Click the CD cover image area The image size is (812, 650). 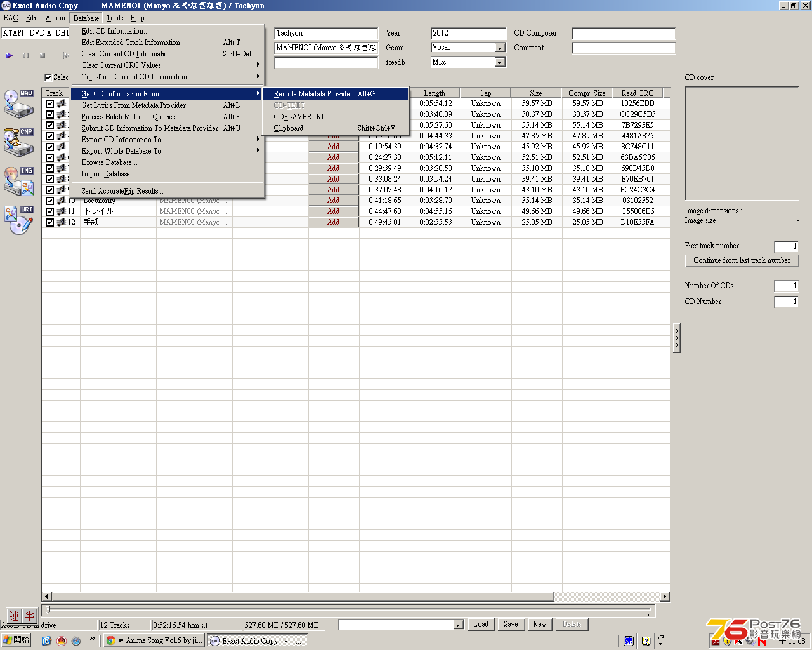(742, 143)
